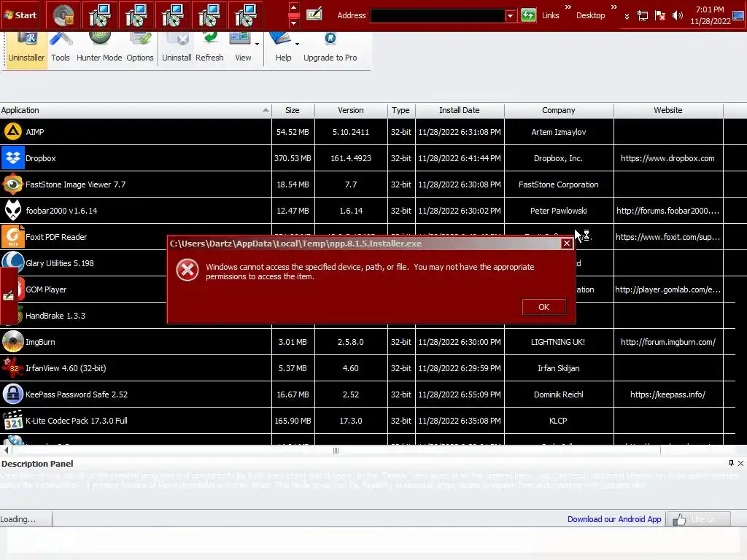
Task: Select the Glary Utilities icon
Action: click(13, 262)
